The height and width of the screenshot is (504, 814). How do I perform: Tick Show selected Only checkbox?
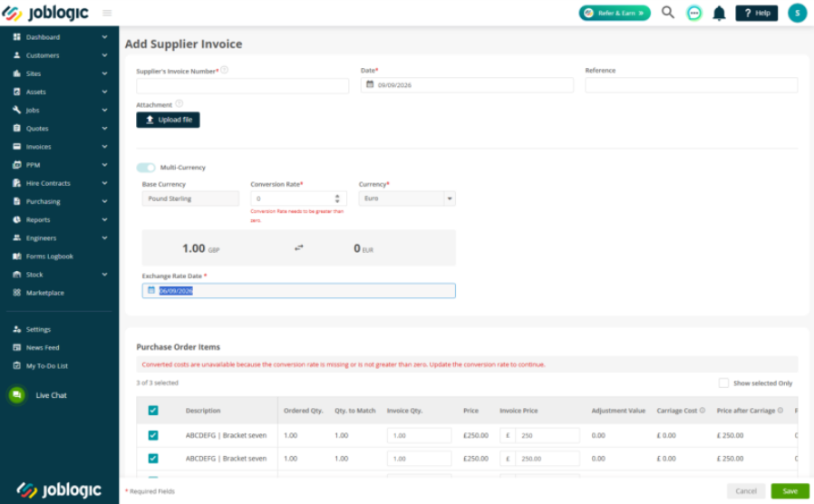click(723, 383)
